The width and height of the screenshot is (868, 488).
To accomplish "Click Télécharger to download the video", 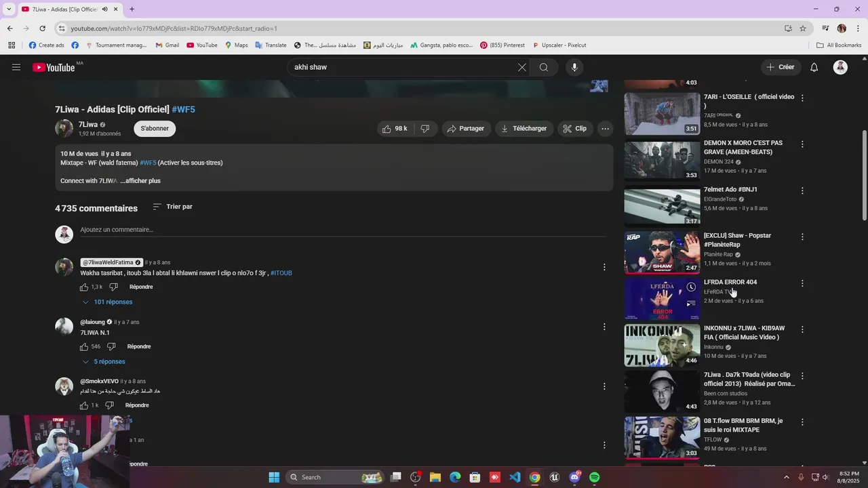I will [x=524, y=129].
